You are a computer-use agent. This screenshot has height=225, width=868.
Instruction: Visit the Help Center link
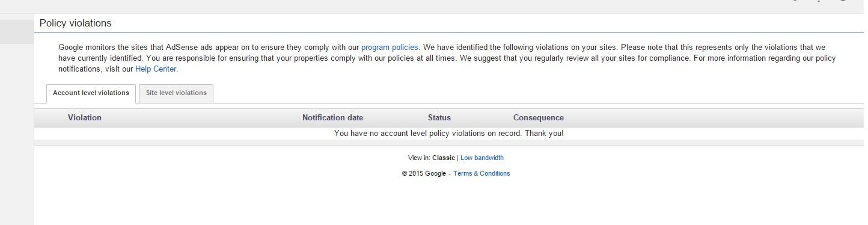coord(156,69)
